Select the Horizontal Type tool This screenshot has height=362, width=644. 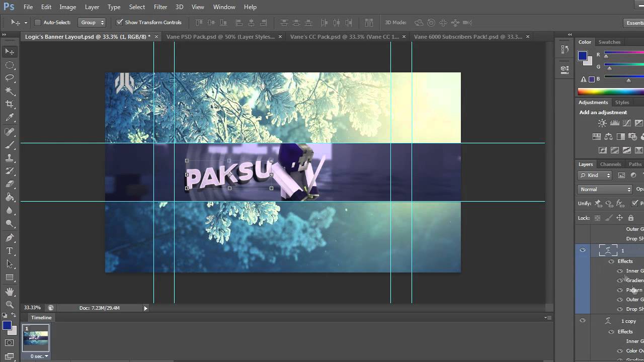(10, 251)
